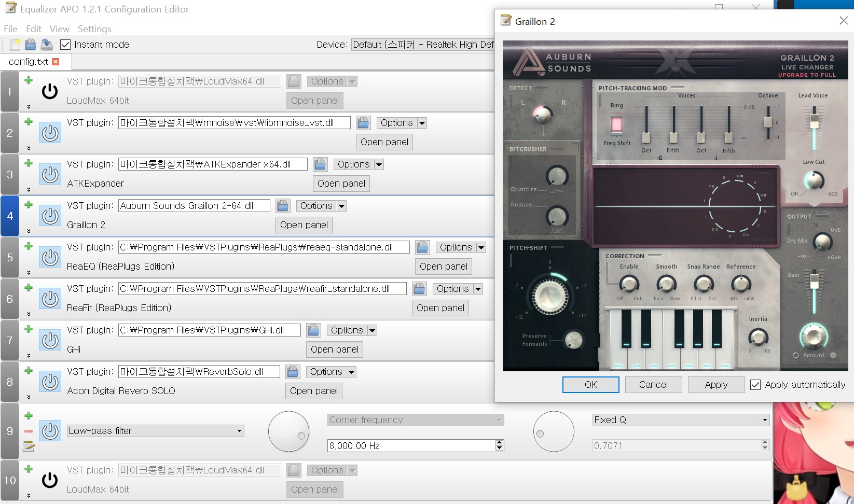Add filter with green plus on row 4
This screenshot has height=504, width=854.
point(29,204)
